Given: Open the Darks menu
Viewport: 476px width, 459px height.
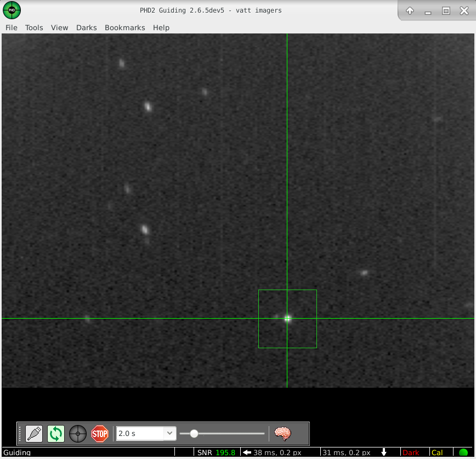Looking at the screenshot, I should [x=86, y=27].
